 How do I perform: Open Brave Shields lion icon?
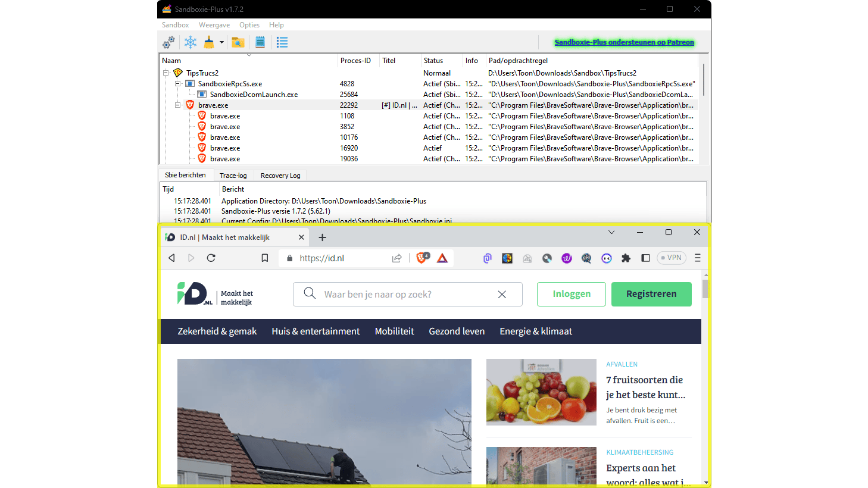pos(423,258)
